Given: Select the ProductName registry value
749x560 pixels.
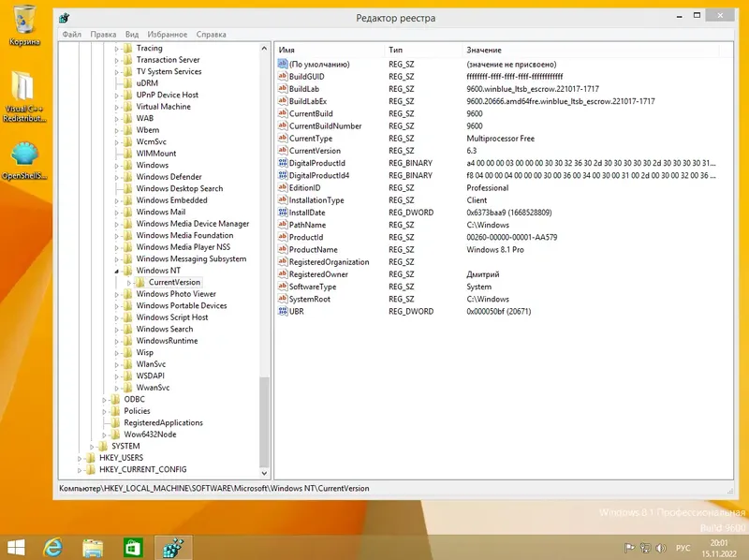Looking at the screenshot, I should click(x=313, y=249).
